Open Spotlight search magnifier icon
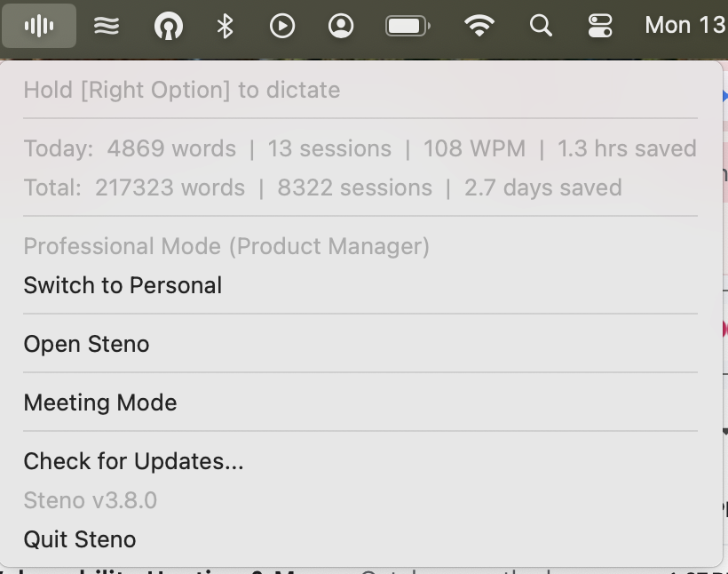728x574 pixels. click(541, 26)
